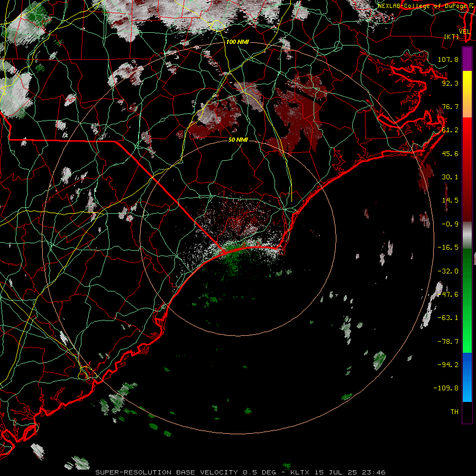
Task: Select the -47.6 velocity scale value
Action: tap(448, 295)
